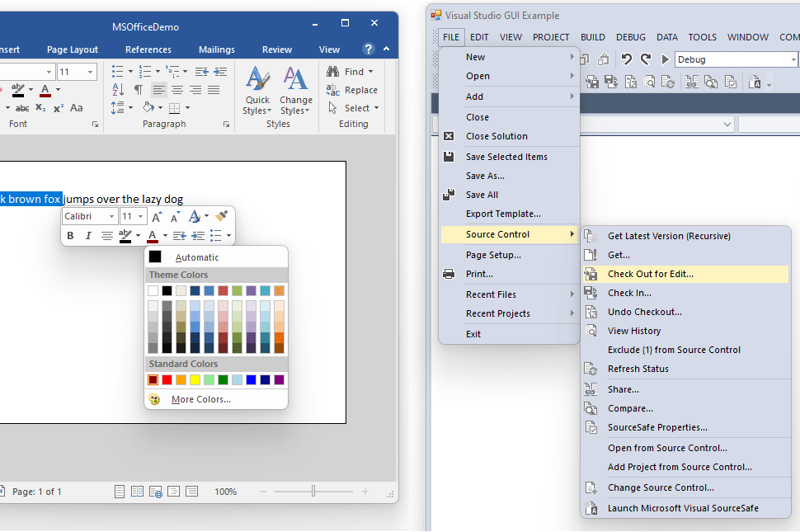This screenshot has height=532, width=800.
Task: Select Check Out for Edit menu item
Action: pos(650,274)
